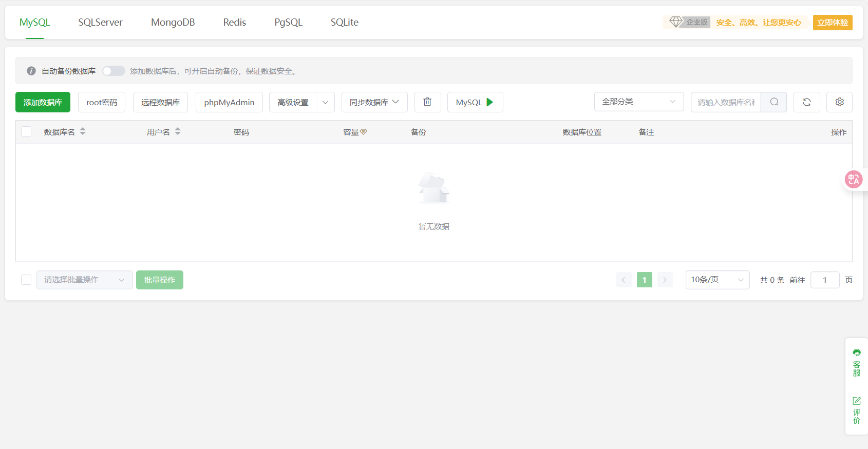
Task: Toggle automatic database backup switch
Action: pyautogui.click(x=114, y=71)
